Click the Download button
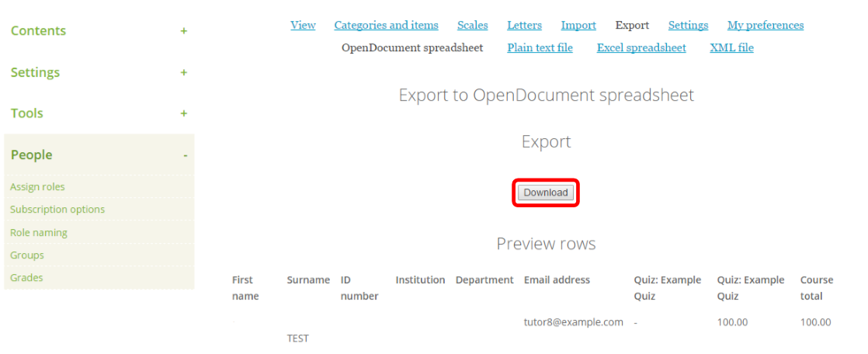Image resolution: width=868 pixels, height=354 pixels. click(x=546, y=193)
